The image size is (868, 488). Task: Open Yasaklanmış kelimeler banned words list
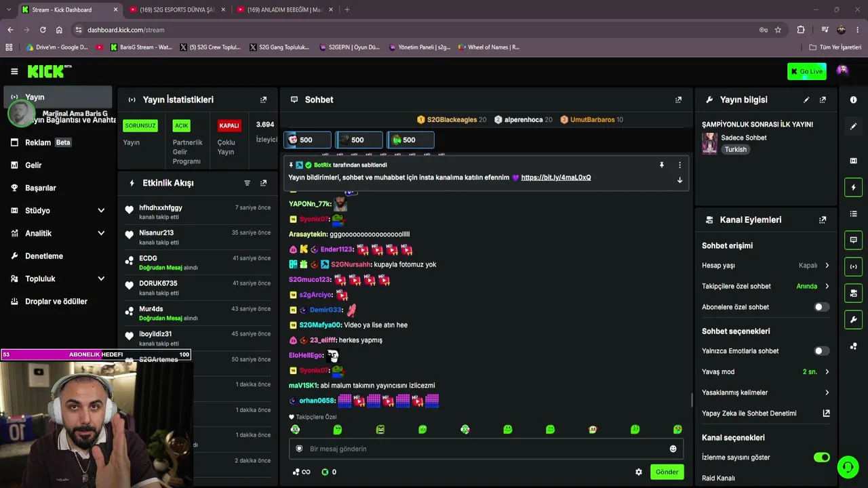click(766, 392)
